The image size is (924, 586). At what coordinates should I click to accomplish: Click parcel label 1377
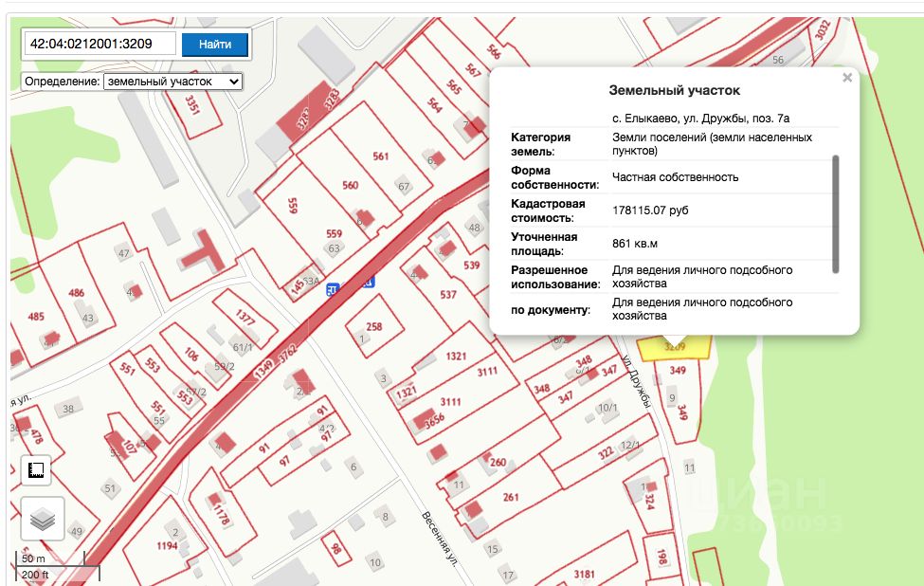[x=245, y=317]
